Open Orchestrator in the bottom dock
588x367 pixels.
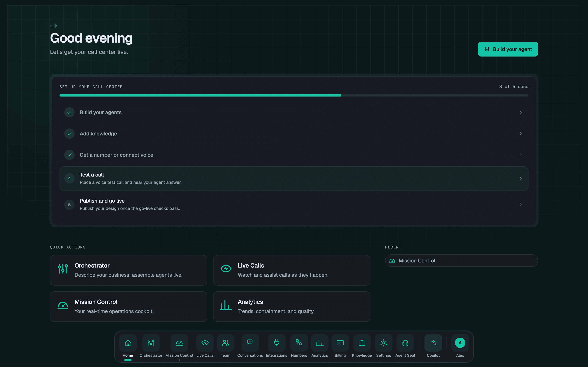(x=151, y=343)
